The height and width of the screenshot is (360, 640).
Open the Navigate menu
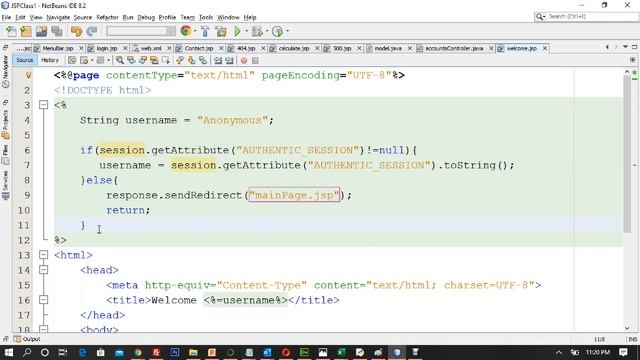coord(58,17)
